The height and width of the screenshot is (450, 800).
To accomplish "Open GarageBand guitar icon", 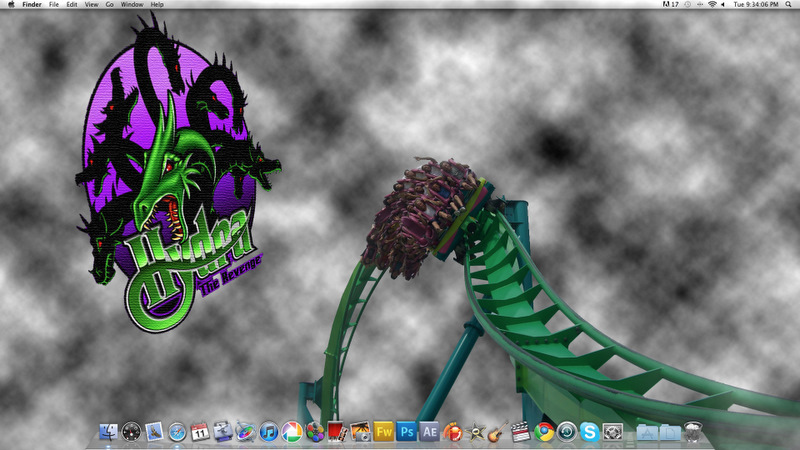I will tap(498, 432).
